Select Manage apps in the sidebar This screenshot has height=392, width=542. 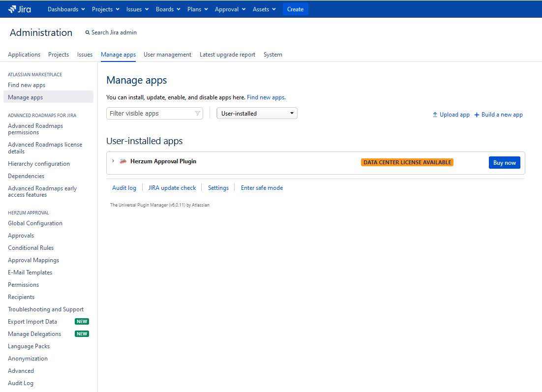[x=48, y=97]
